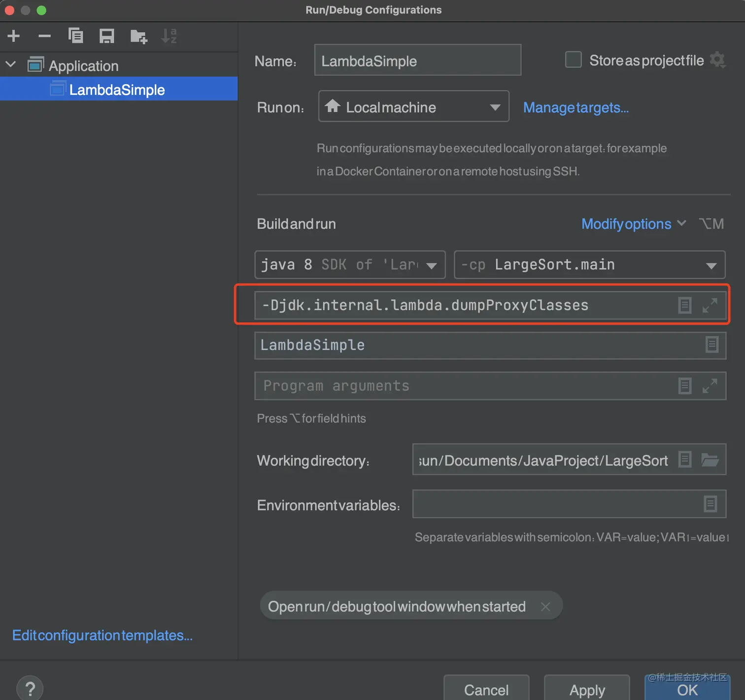This screenshot has height=700, width=745.
Task: Open the Run on target dropdown
Action: [495, 106]
